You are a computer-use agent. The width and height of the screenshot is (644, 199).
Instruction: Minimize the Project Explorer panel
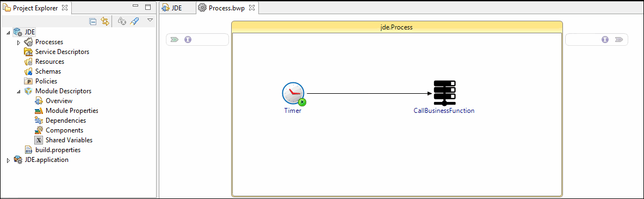click(135, 7)
